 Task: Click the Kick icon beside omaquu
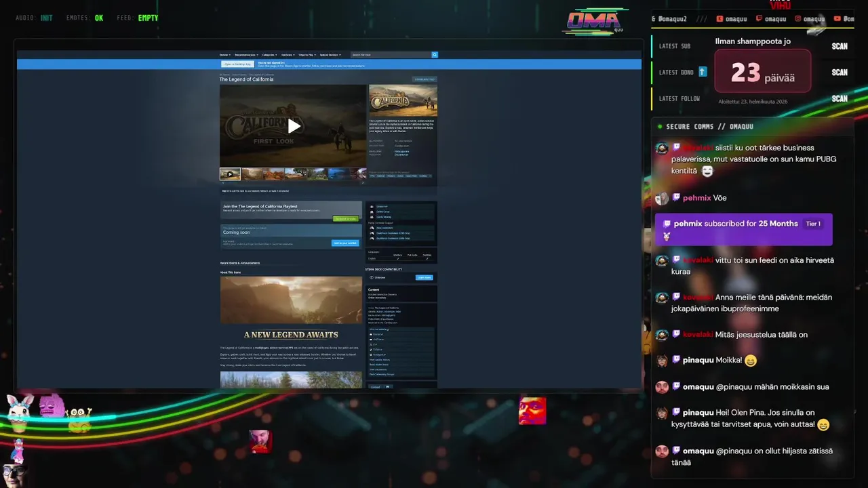(720, 19)
